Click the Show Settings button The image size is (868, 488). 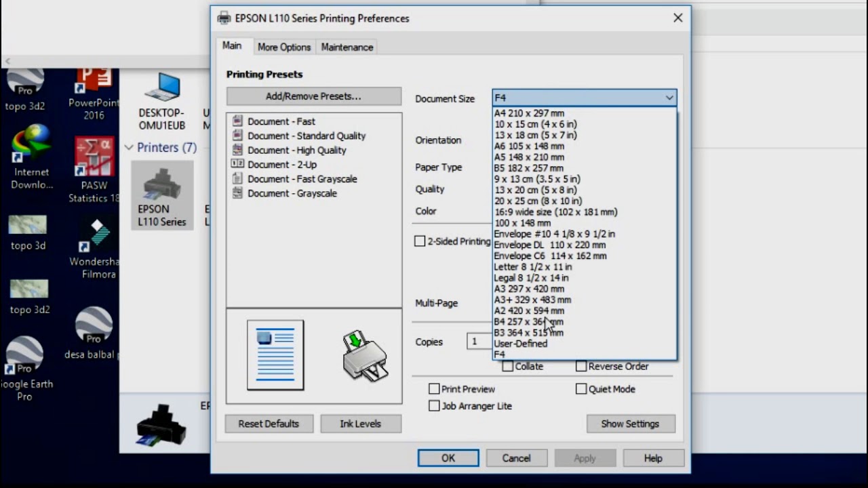[630, 424]
